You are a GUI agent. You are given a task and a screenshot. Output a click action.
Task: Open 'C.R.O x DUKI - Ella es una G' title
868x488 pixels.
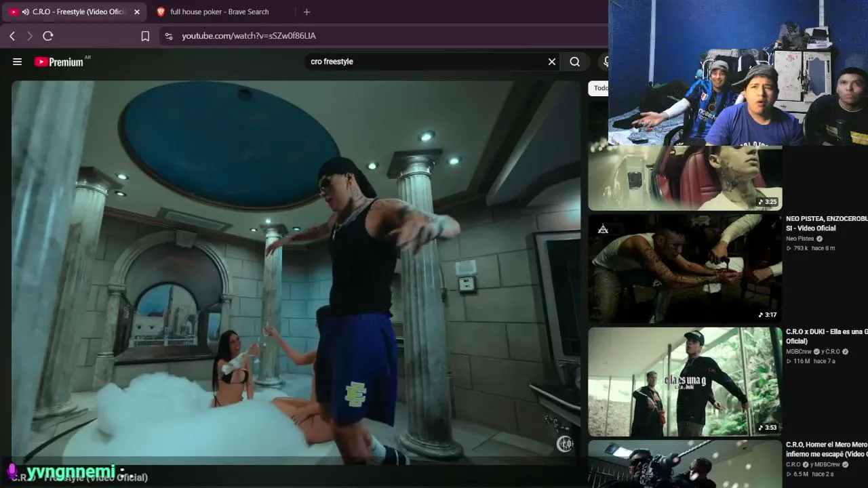pyautogui.click(x=827, y=336)
